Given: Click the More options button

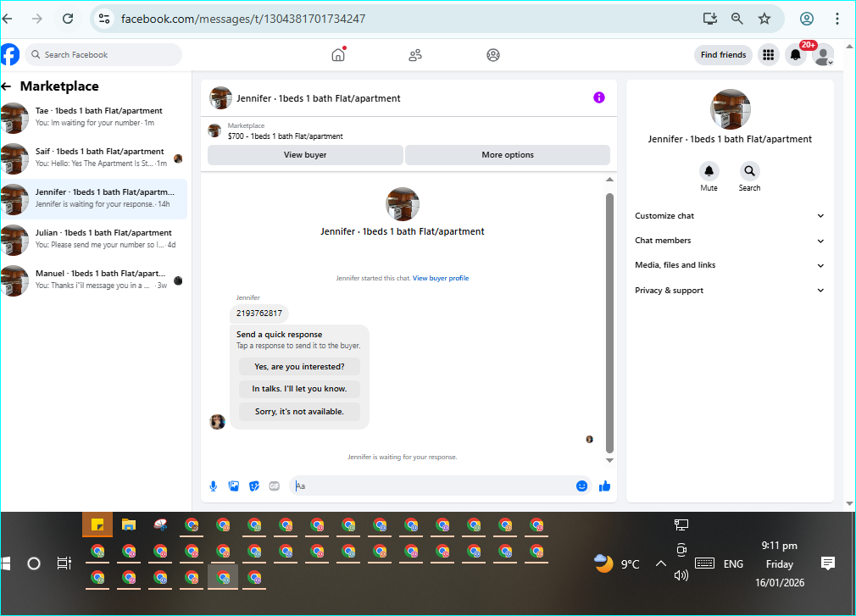Looking at the screenshot, I should point(508,155).
